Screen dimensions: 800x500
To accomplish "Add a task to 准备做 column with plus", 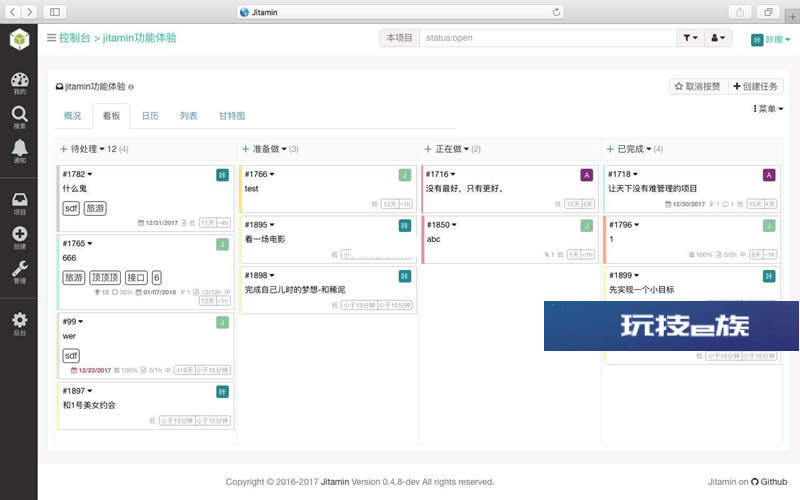I will pyautogui.click(x=245, y=149).
